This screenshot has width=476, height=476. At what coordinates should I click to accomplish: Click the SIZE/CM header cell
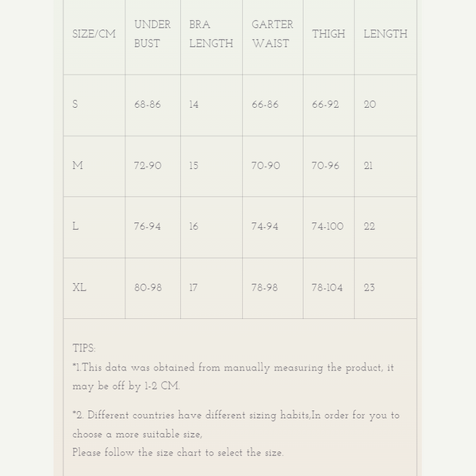point(94,34)
